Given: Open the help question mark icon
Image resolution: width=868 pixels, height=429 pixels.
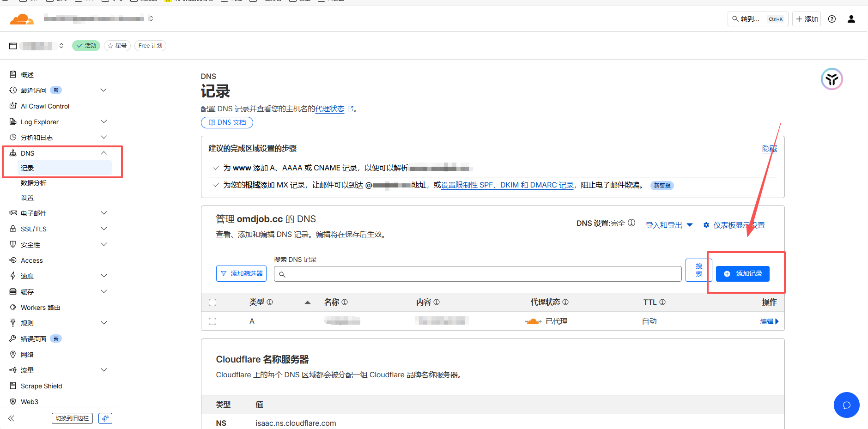Looking at the screenshot, I should (x=832, y=19).
